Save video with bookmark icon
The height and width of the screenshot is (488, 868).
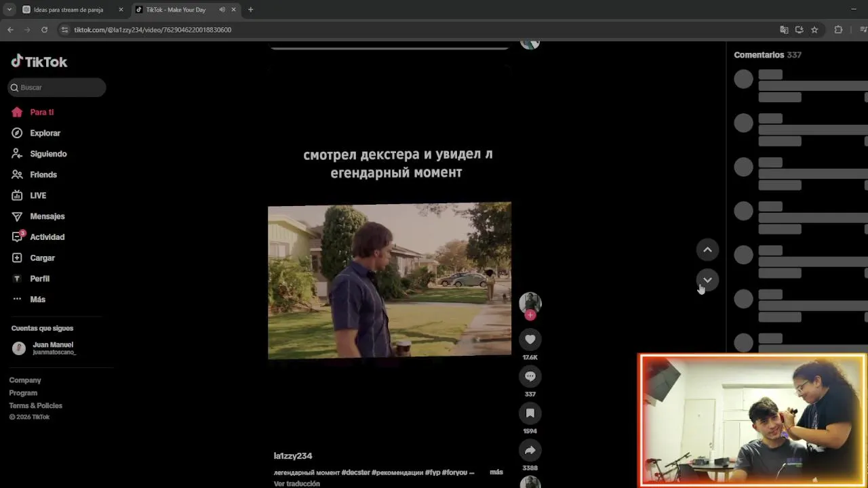(530, 413)
